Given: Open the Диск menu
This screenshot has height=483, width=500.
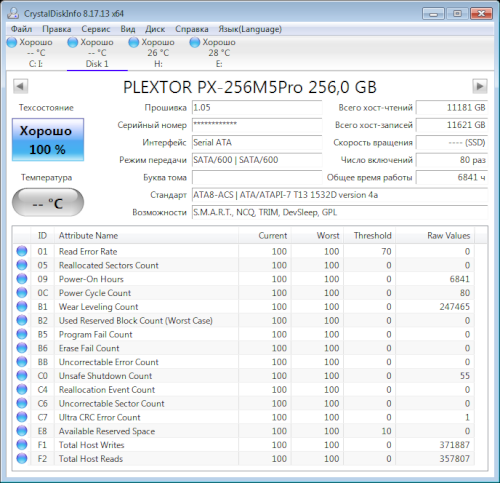Looking at the screenshot, I should click(x=155, y=29).
